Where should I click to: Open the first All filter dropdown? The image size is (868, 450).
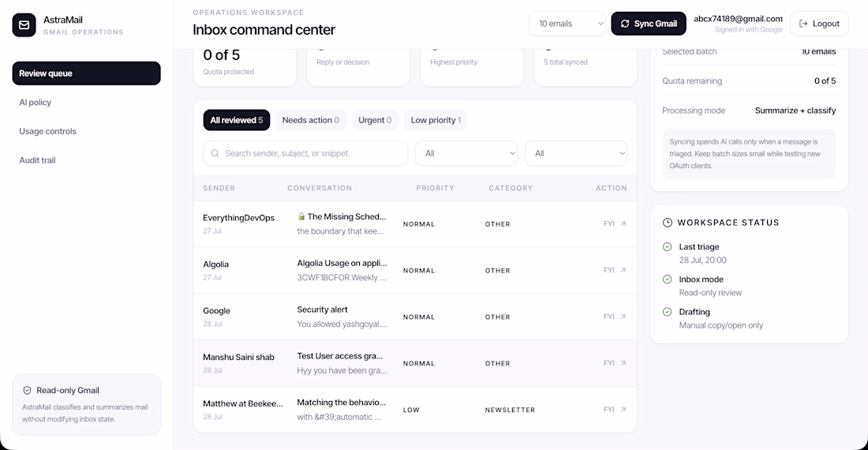(466, 153)
